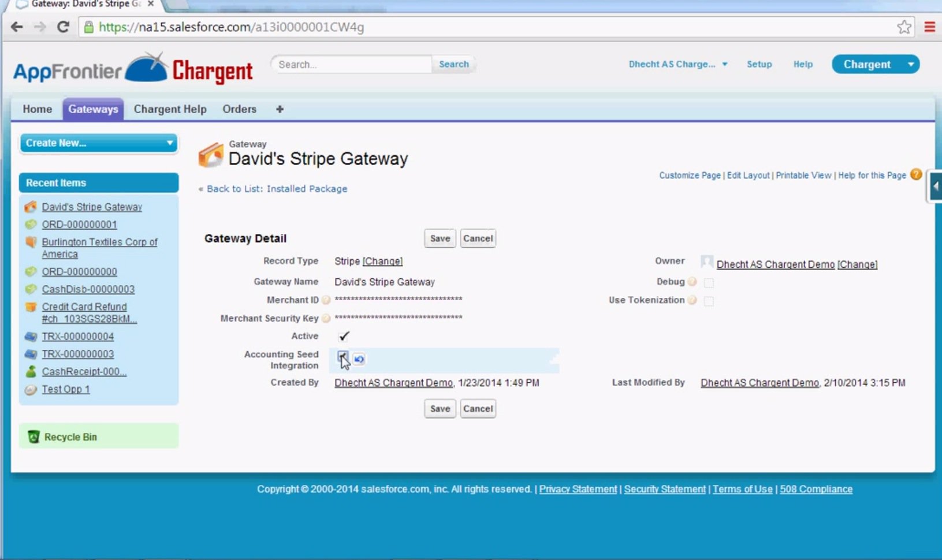Open the Customize Page link

click(690, 176)
